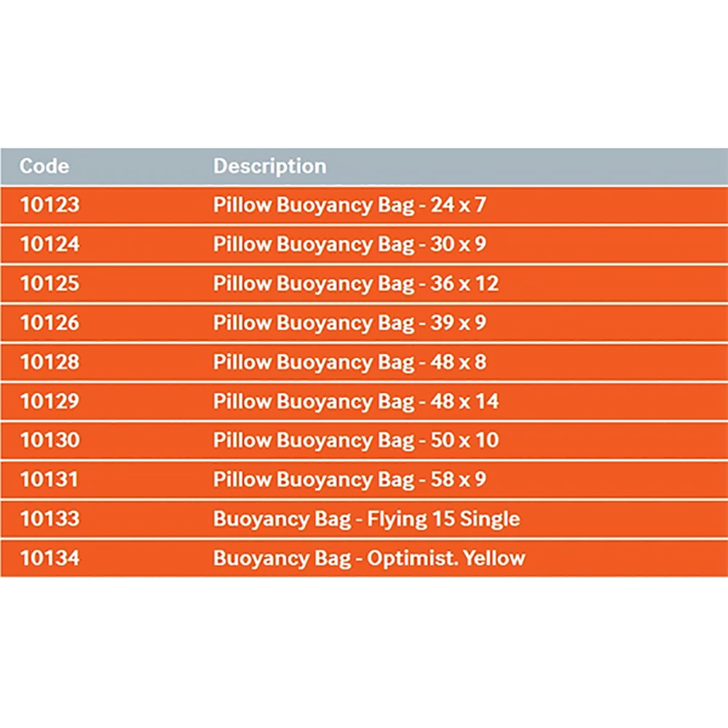Viewport: 728px width, 728px height.
Task: Click code 10130 row entry
Action: coord(50,440)
